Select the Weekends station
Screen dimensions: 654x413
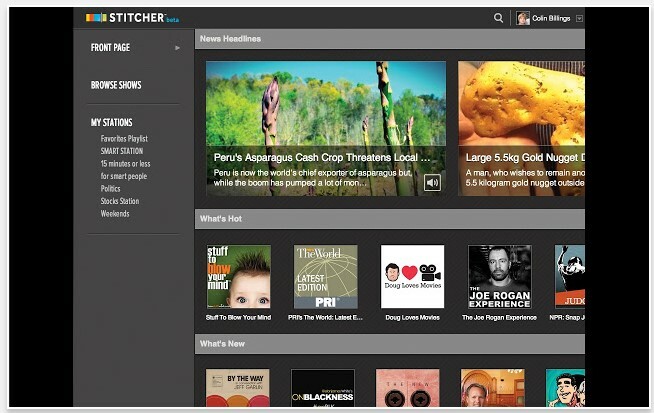[x=115, y=214]
